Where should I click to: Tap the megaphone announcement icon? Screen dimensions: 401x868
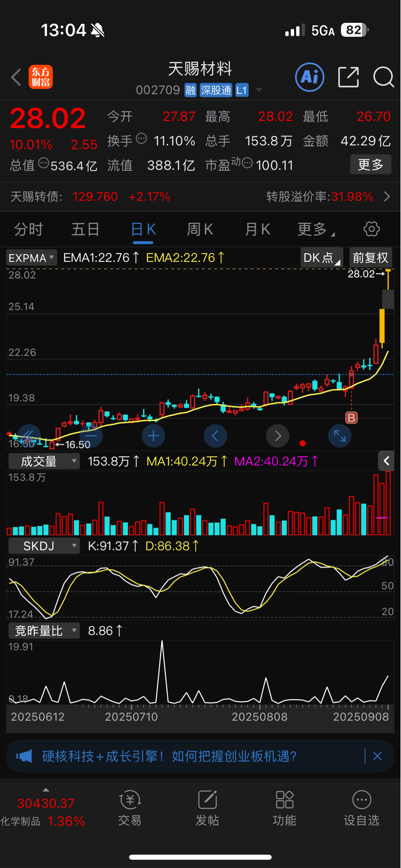[x=24, y=756]
